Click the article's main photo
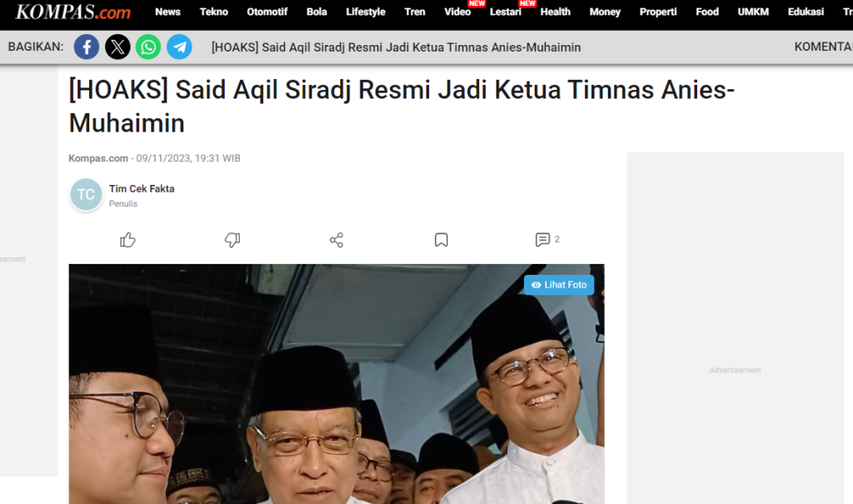Screen dimensions: 853x504 pyautogui.click(x=337, y=384)
